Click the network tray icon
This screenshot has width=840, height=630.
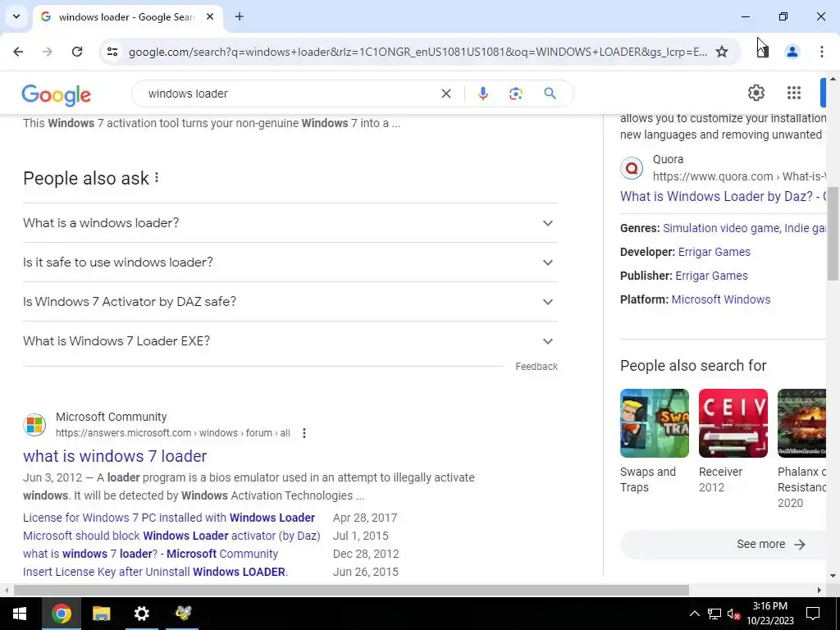tap(714, 614)
